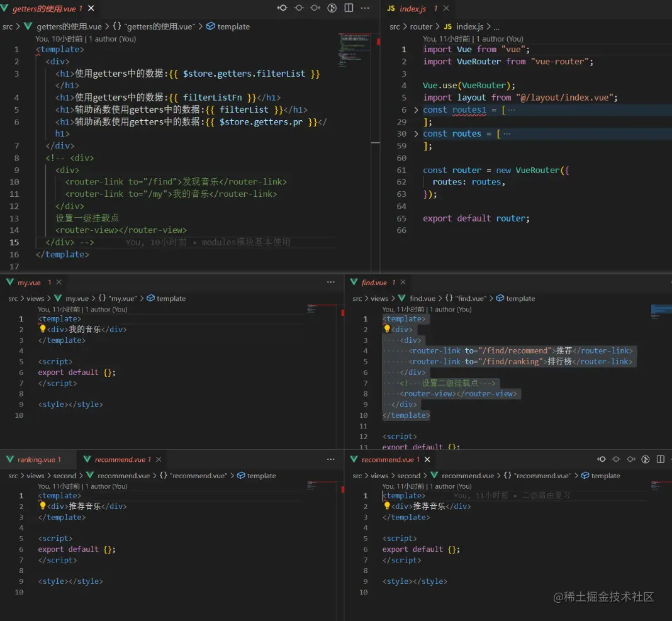The height and width of the screenshot is (621, 672).
Task: Click middle commit icon in bottom-right recommend.vue toolbar
Action: (616, 459)
